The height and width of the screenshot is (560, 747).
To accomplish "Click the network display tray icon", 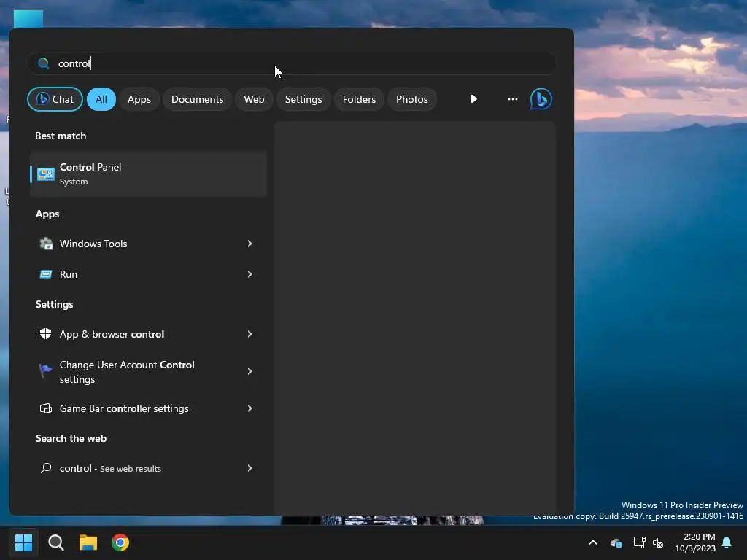I will (x=639, y=542).
